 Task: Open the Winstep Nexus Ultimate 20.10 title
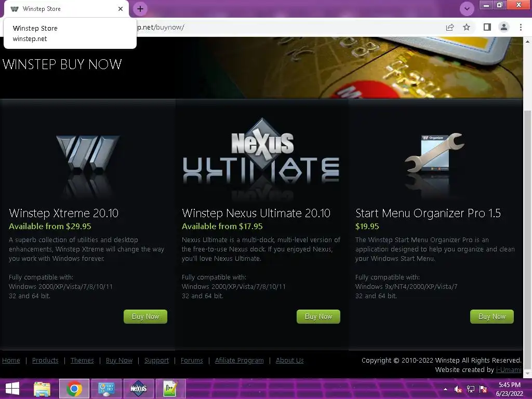pos(256,213)
